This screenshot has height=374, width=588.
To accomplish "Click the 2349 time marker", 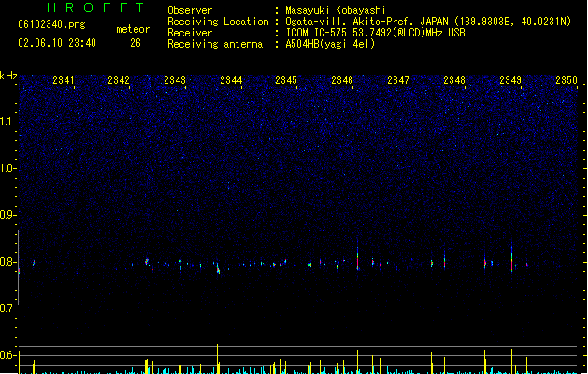I will pos(510,80).
